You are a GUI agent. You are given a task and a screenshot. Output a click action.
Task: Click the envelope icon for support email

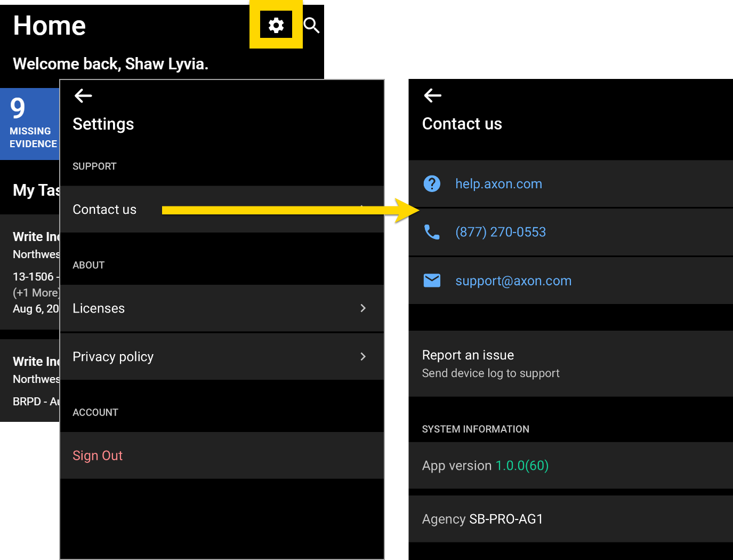pos(432,281)
